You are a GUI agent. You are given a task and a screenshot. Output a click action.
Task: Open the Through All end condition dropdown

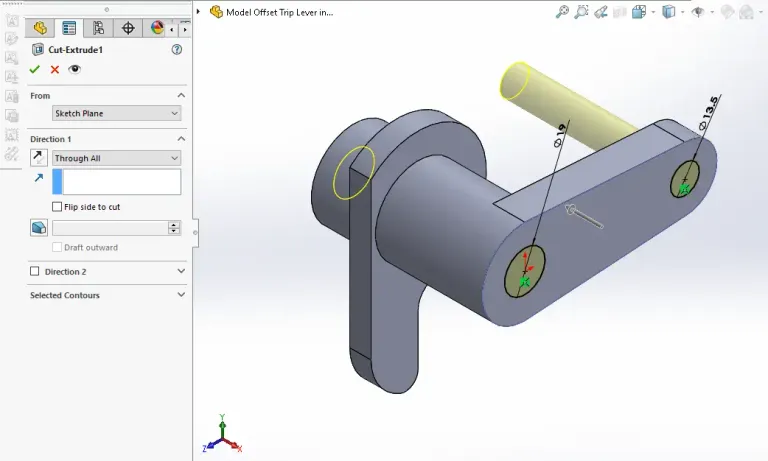(116, 158)
